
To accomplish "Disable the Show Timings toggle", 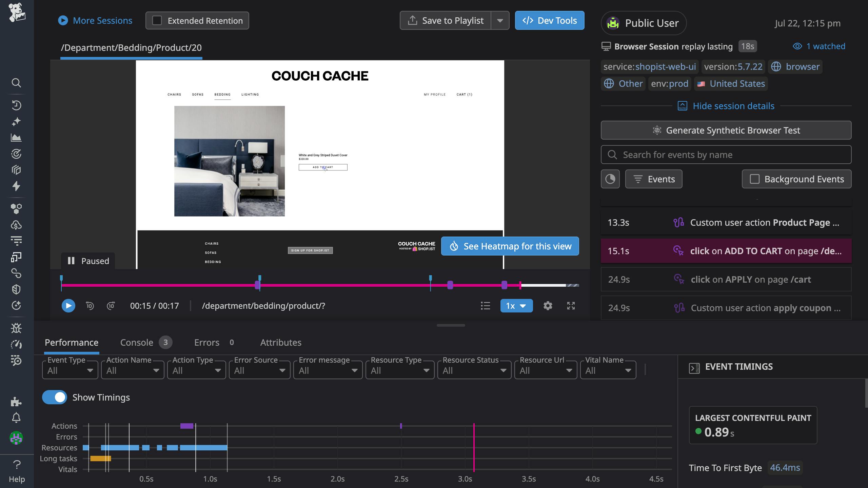I will point(54,397).
